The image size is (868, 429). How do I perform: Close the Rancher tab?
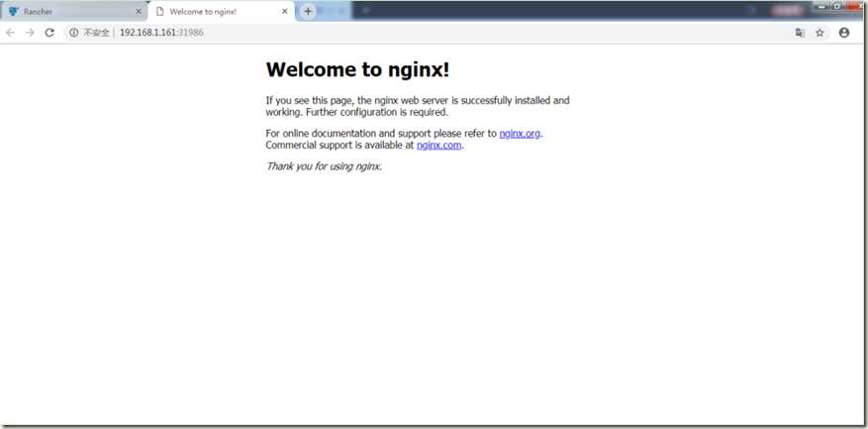tap(139, 11)
